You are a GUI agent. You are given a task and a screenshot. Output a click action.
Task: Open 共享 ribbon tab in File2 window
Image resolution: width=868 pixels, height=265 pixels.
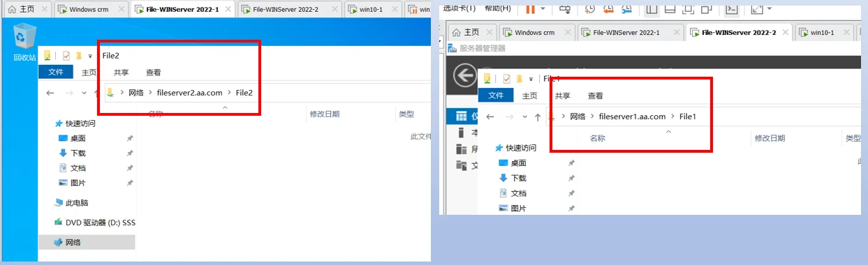tap(121, 73)
